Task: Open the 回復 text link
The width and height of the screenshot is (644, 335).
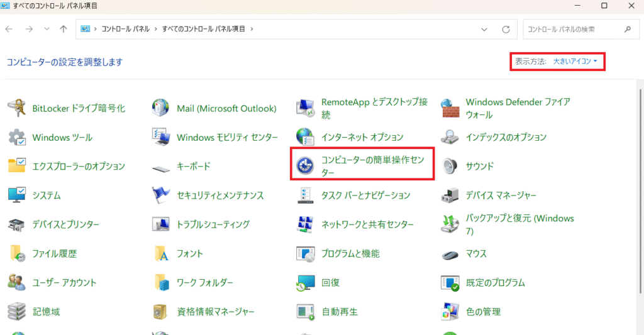Action: 331,283
